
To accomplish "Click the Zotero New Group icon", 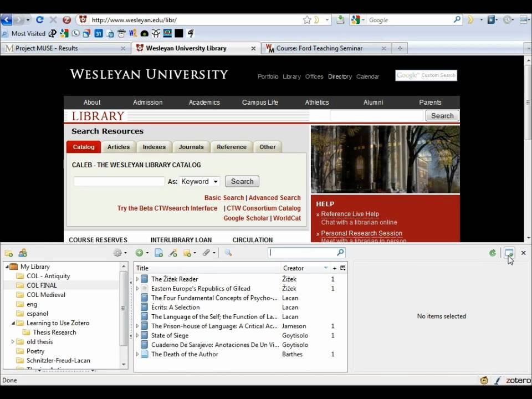I will [x=23, y=253].
